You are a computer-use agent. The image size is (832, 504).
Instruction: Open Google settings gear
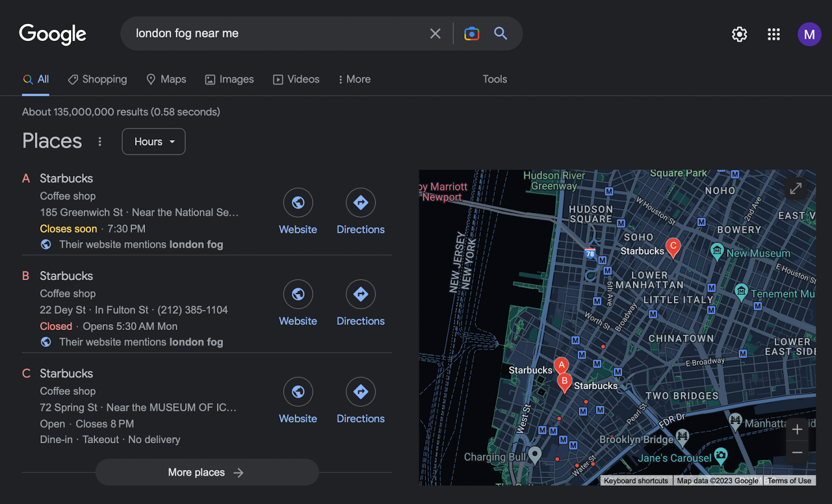tap(739, 34)
